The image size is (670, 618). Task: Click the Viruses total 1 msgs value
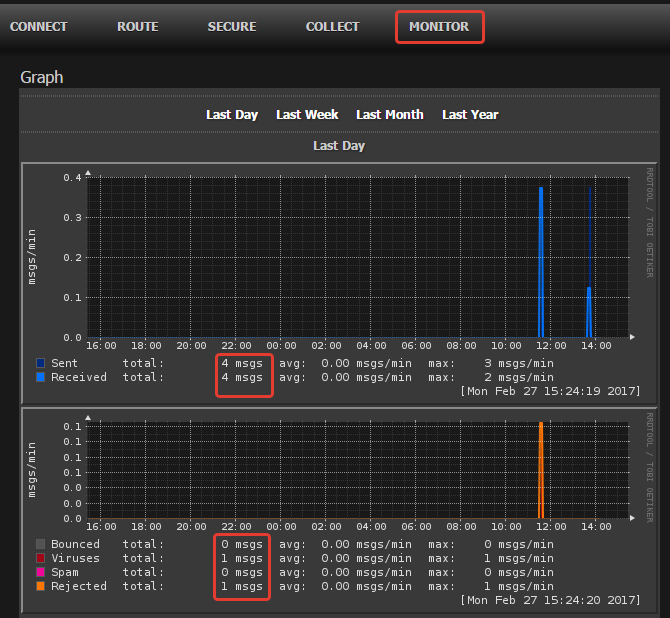coord(242,558)
